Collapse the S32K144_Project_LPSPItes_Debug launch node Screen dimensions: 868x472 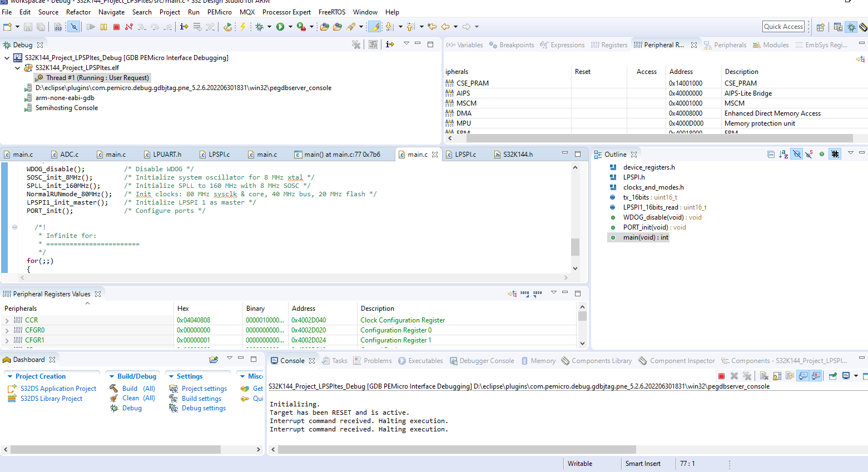pyautogui.click(x=7, y=58)
